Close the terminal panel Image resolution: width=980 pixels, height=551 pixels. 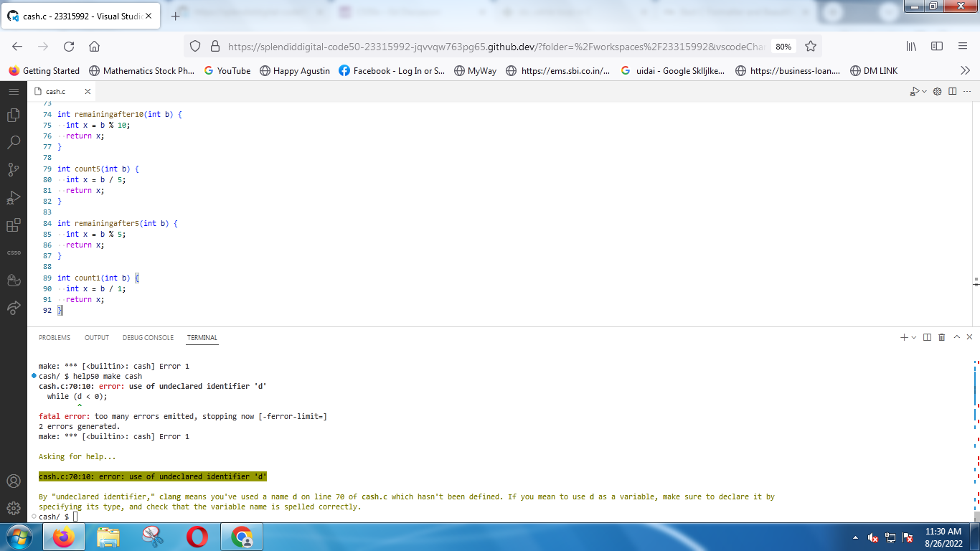click(969, 337)
